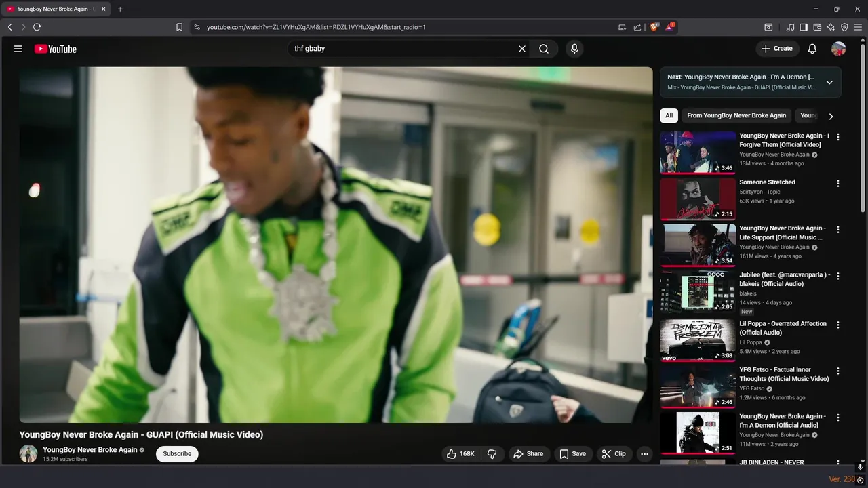Open Leo AI sparkle icon
Screen dimensions: 868x488
click(x=831, y=27)
